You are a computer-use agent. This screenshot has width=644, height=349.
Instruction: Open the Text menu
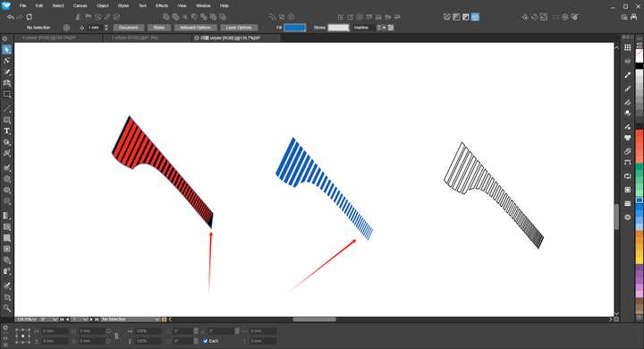tap(142, 5)
